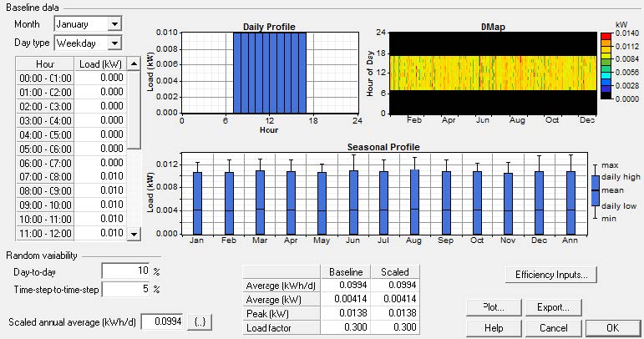Confirm with the OK button
This screenshot has width=644, height=339.
tap(612, 327)
